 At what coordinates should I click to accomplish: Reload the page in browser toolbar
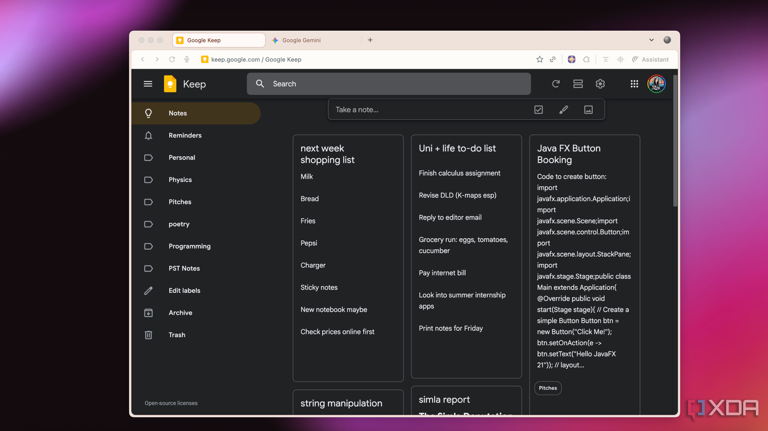[172, 59]
